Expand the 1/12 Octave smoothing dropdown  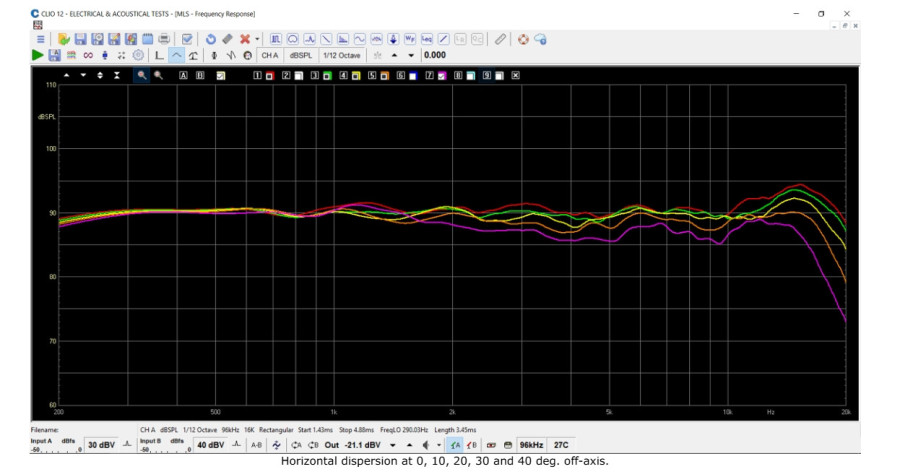pos(341,55)
